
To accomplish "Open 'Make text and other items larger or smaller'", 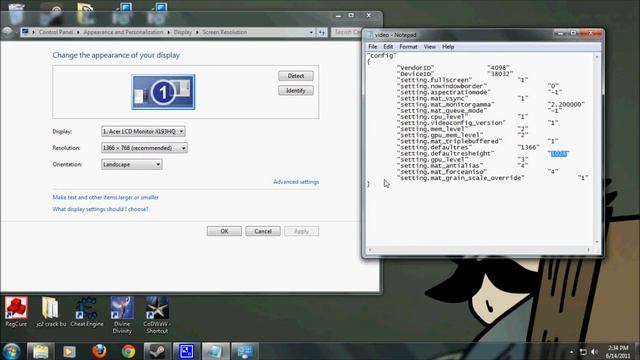I will [105, 198].
